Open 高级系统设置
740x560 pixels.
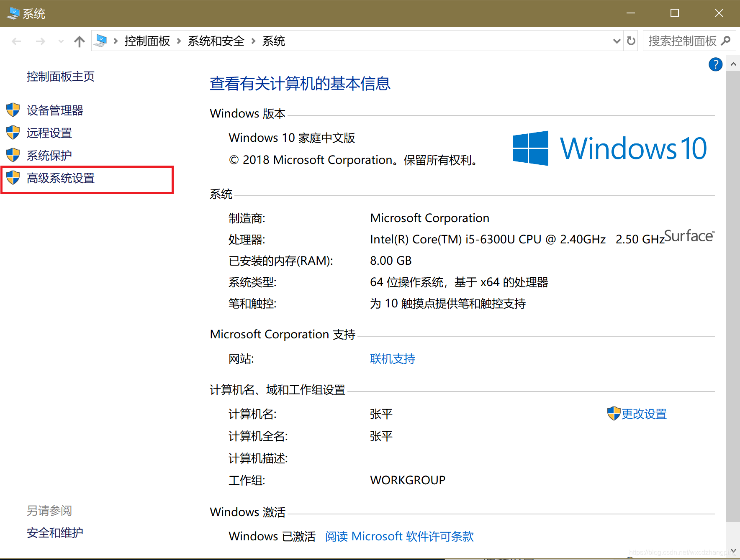pyautogui.click(x=61, y=178)
